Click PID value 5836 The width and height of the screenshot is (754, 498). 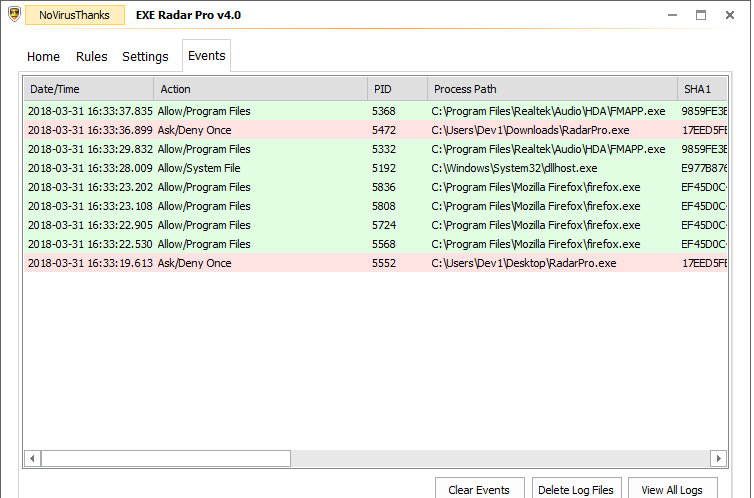(384, 187)
